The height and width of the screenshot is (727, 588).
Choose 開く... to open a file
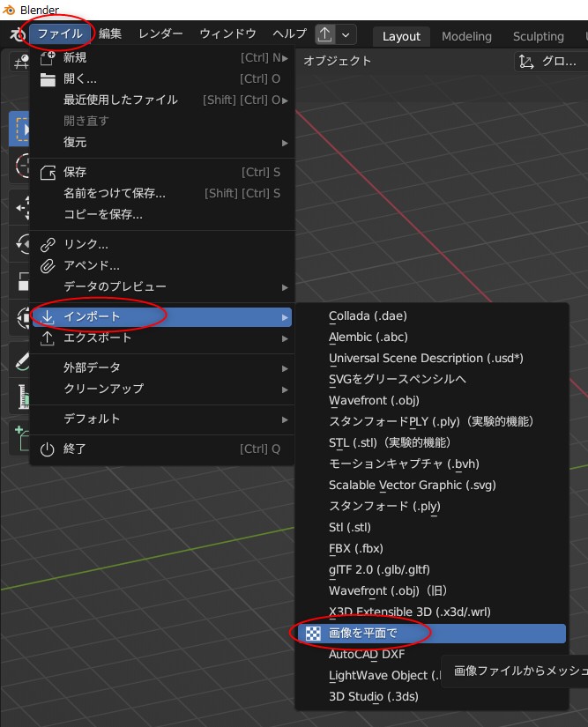click(x=162, y=78)
